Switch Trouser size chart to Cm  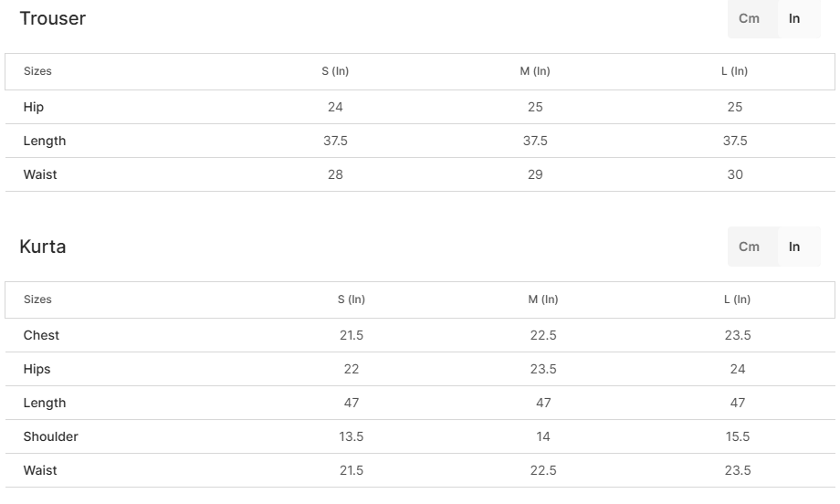(749, 18)
